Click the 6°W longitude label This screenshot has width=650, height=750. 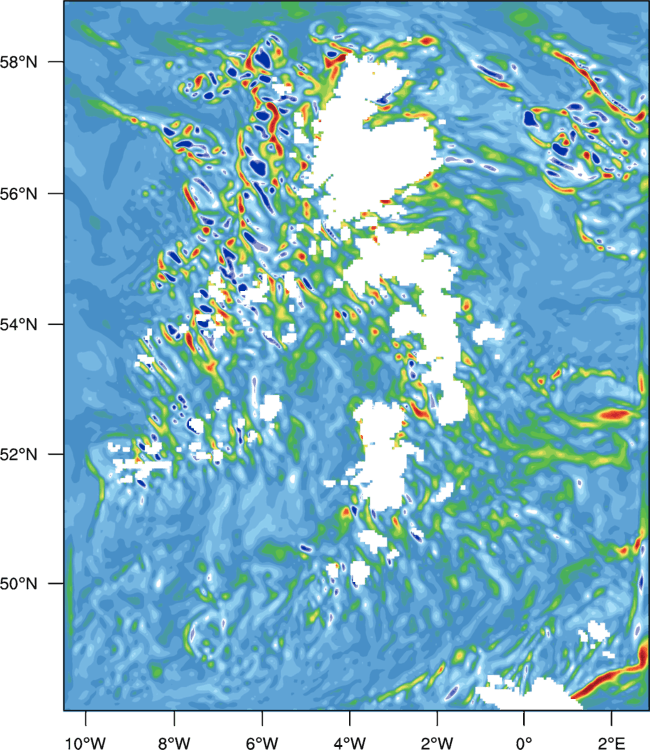[262, 743]
